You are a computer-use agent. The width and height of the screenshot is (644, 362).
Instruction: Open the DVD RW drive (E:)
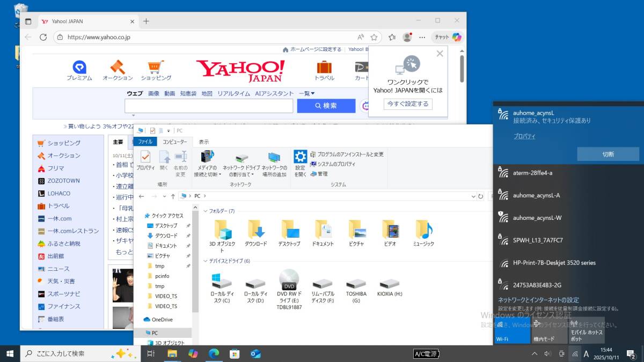click(289, 280)
